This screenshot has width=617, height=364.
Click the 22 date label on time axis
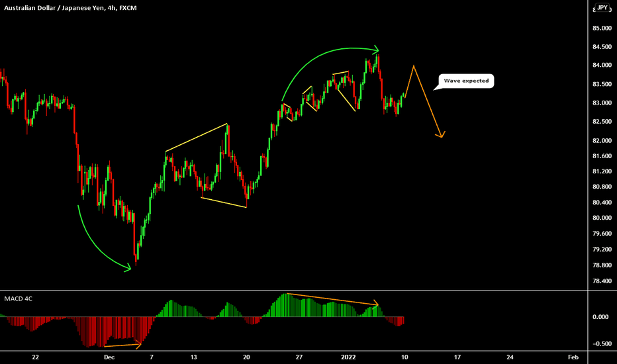(35, 357)
